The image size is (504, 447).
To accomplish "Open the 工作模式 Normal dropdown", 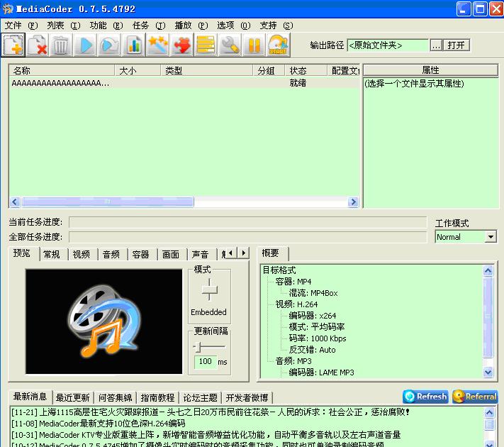I will [466, 237].
